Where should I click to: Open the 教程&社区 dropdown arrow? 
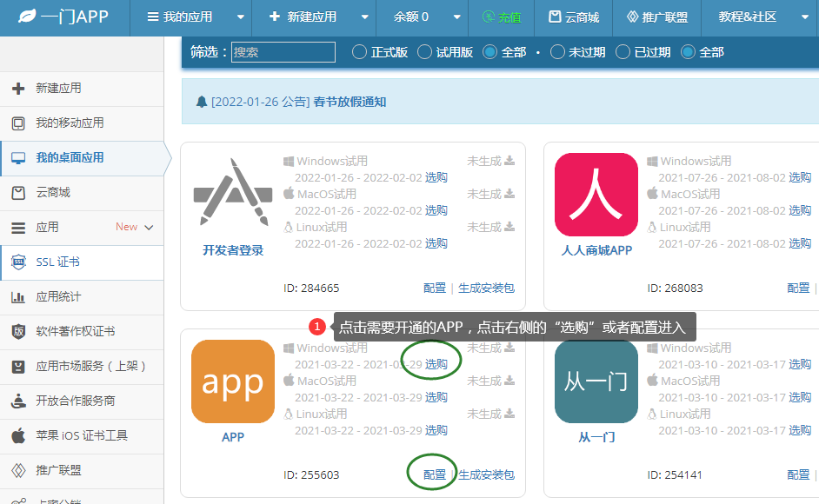pos(805,17)
